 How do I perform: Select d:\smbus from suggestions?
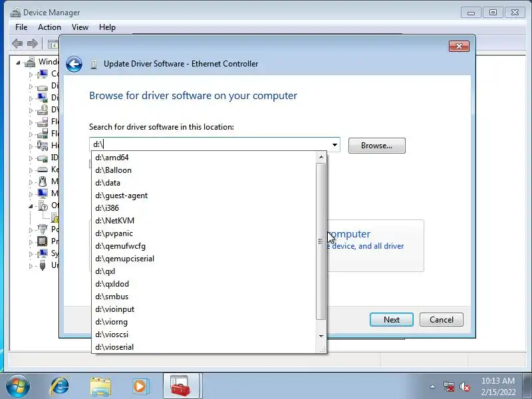coord(204,297)
